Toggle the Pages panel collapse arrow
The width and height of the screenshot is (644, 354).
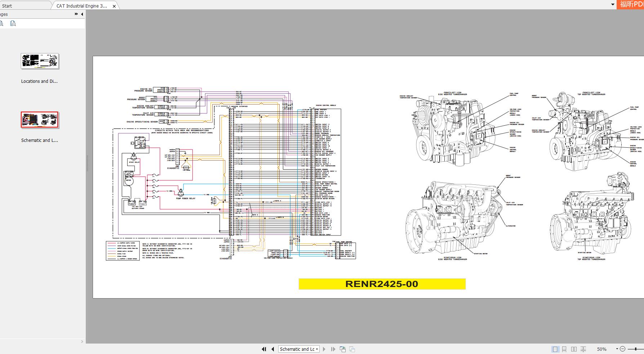82,14
